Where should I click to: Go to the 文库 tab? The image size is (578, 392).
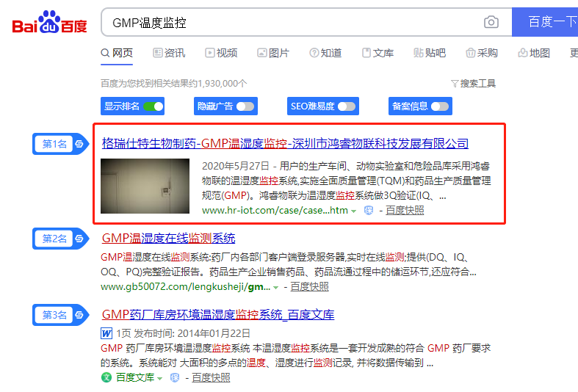(x=377, y=53)
